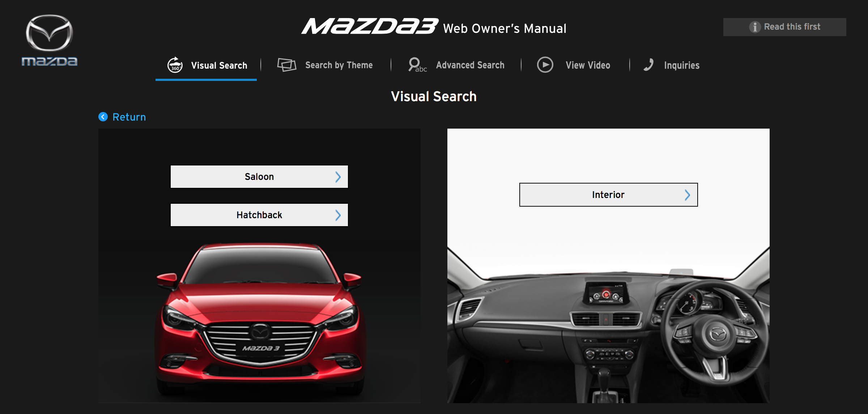Click the red Mazda3 exterior image
This screenshot has width=868, height=414.
(259, 318)
